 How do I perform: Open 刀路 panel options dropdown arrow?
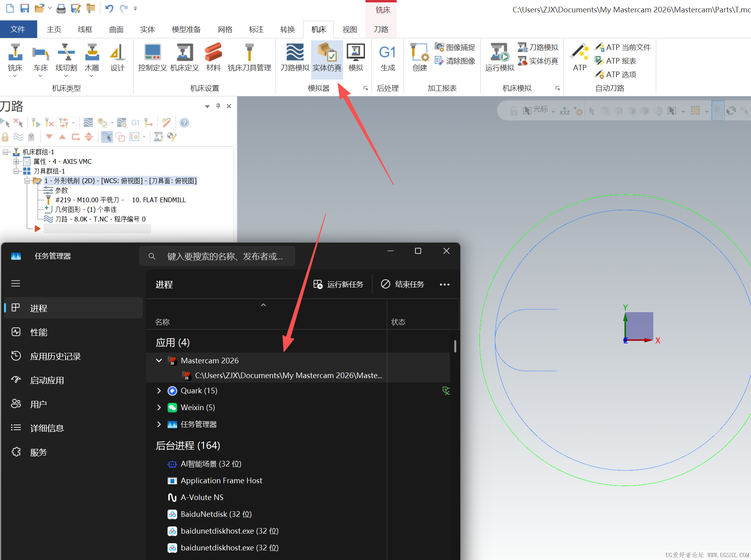[x=207, y=106]
